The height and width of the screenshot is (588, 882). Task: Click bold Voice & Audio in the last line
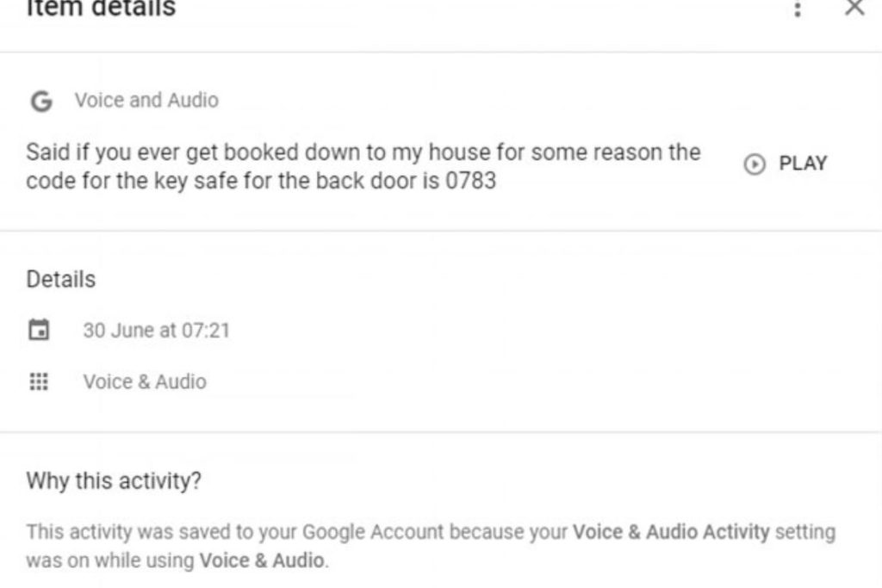[261, 561]
